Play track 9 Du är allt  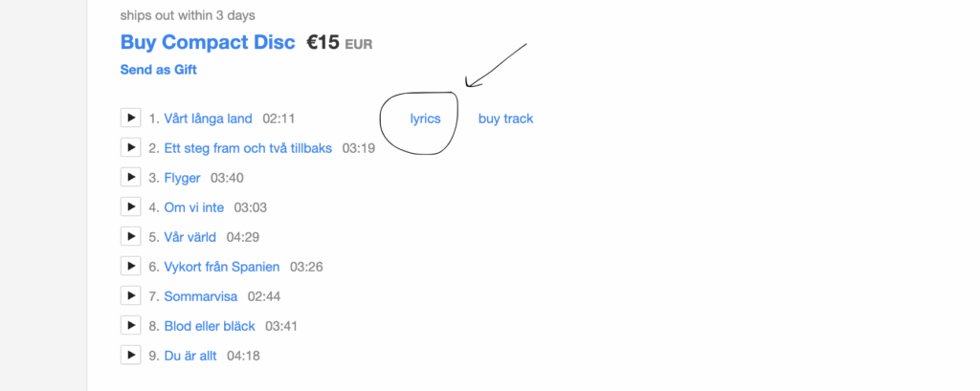click(x=130, y=355)
